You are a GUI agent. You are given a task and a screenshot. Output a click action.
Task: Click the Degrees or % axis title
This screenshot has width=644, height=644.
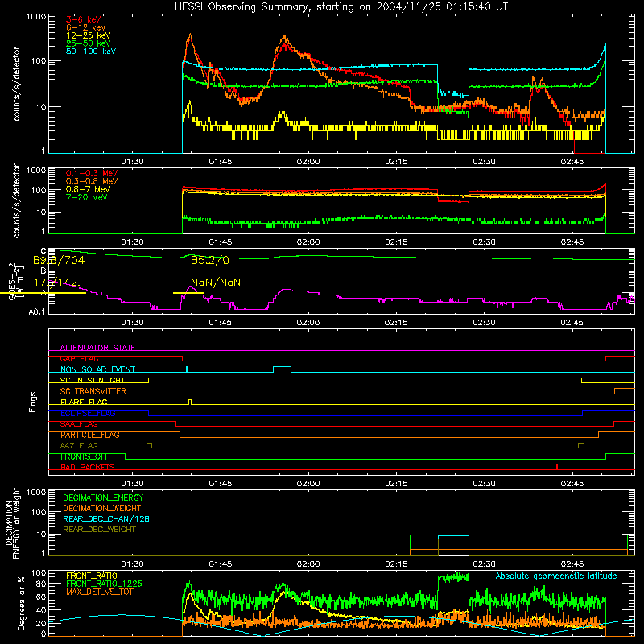pos(21,604)
